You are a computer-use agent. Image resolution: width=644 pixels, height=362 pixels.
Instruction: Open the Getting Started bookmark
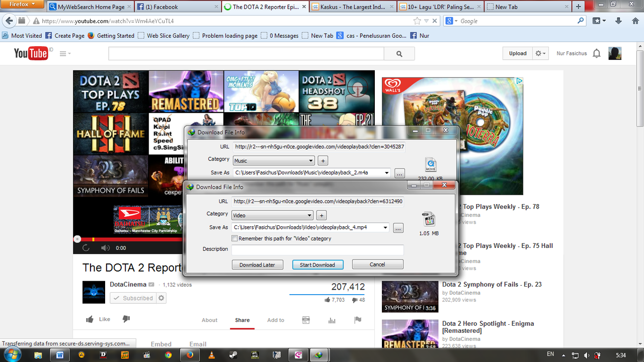pyautogui.click(x=111, y=36)
